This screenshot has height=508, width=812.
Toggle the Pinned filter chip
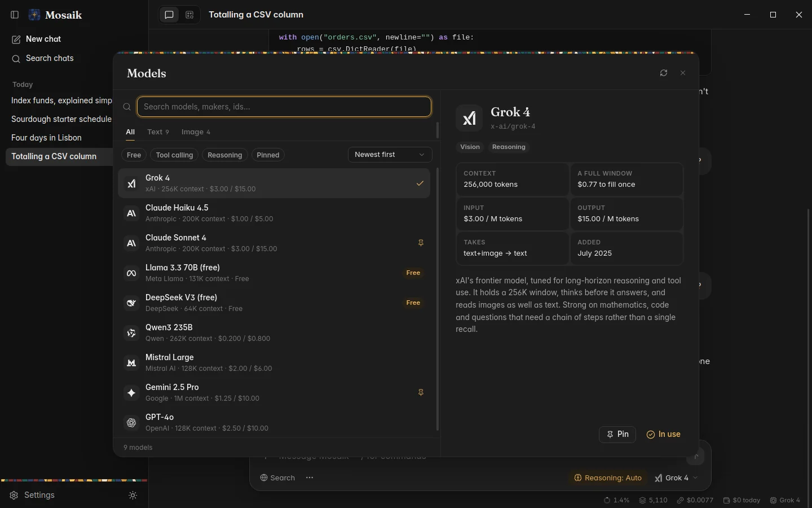click(x=268, y=155)
